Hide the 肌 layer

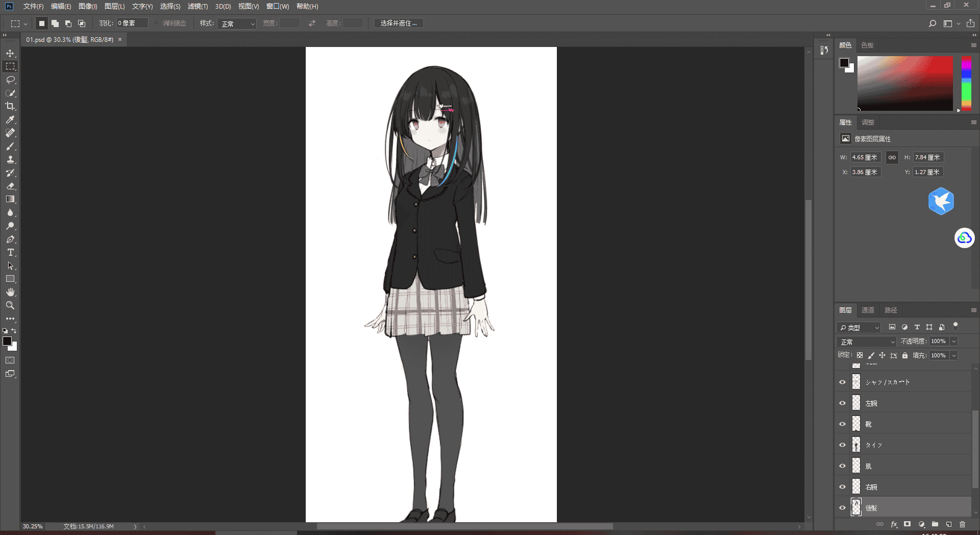point(843,466)
